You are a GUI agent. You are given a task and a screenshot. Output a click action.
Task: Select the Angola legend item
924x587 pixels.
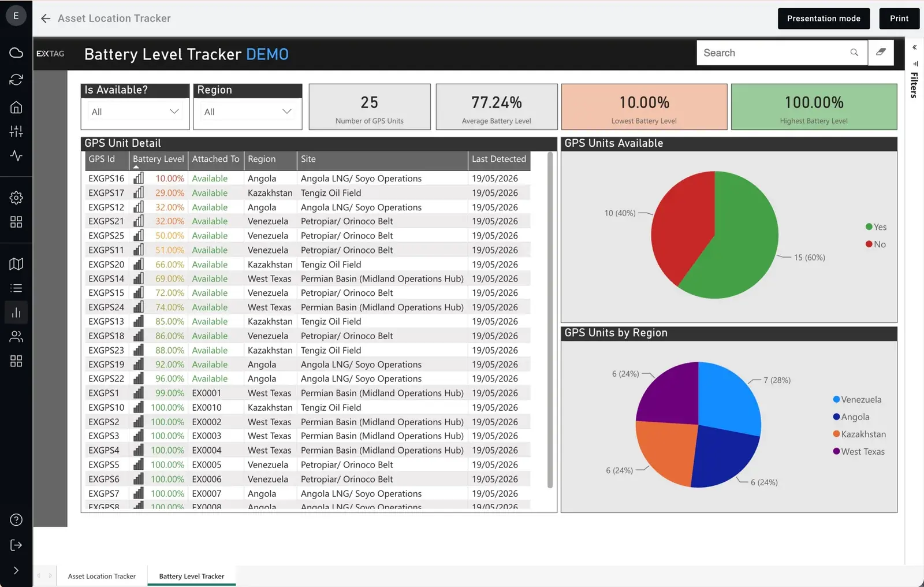pos(851,417)
